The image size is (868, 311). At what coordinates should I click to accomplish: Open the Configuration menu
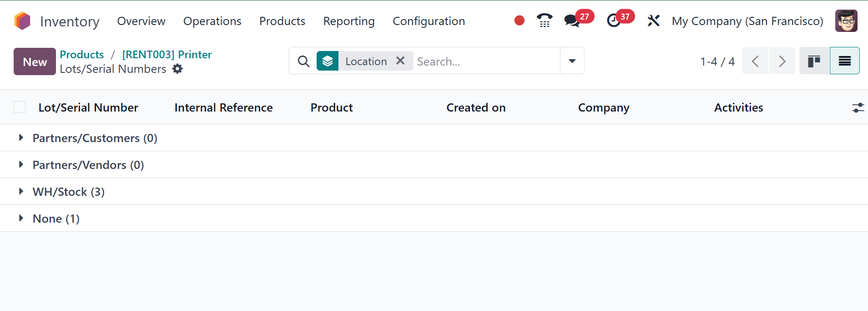[x=429, y=21]
